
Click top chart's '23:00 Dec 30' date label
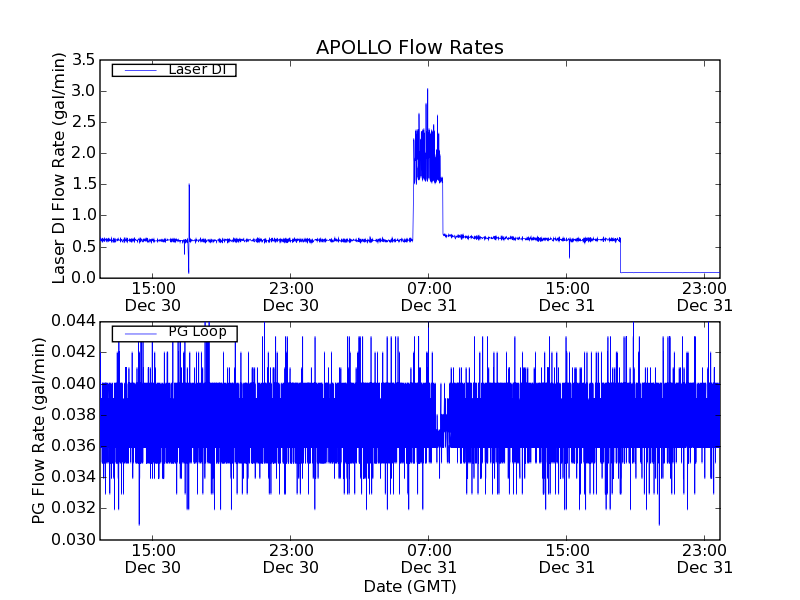pos(291,297)
